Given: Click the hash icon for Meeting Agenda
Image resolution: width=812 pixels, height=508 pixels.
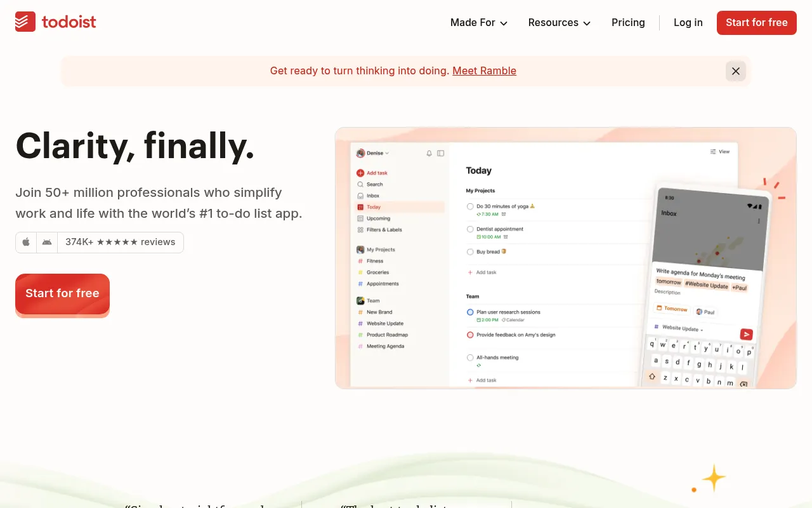Looking at the screenshot, I should [360, 346].
